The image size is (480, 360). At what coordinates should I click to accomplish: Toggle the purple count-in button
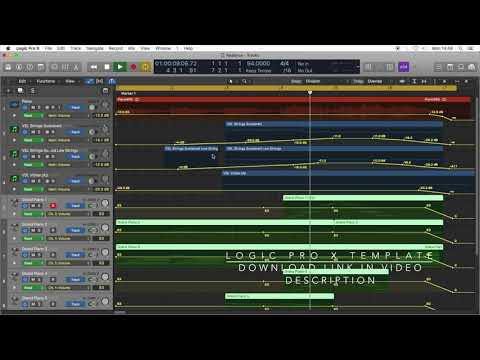click(404, 67)
